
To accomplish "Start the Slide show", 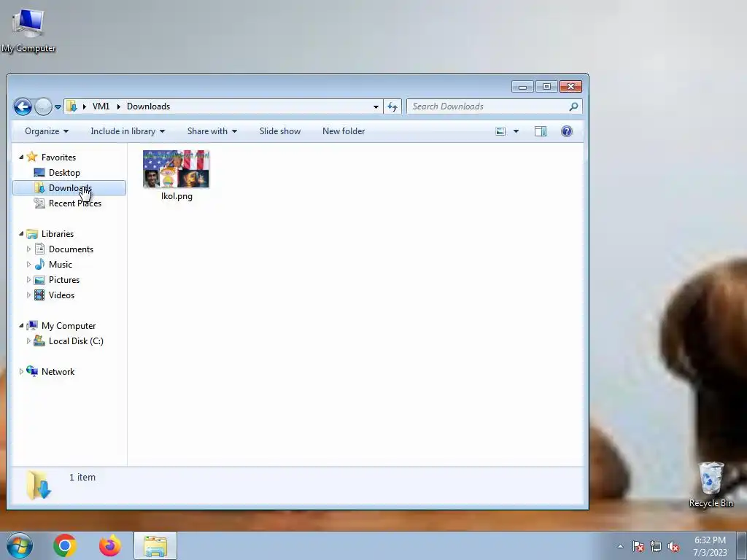I will (x=279, y=131).
